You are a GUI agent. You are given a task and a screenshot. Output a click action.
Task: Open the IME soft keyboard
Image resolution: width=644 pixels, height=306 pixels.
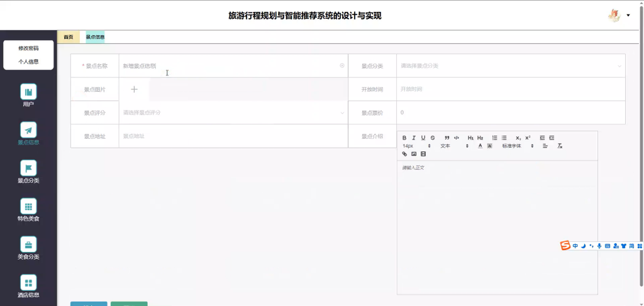(x=608, y=246)
